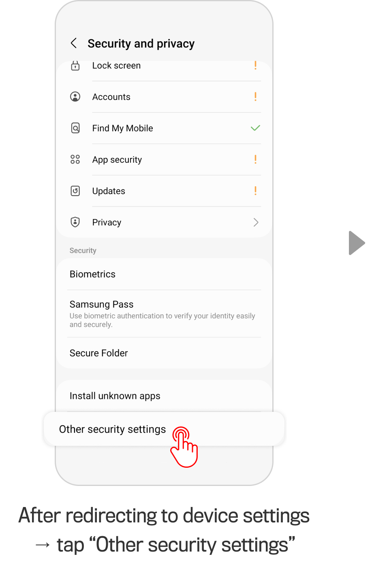The height and width of the screenshot is (588, 372).
Task: Tap the orange warning mark beside Accounts
Action: [255, 97]
